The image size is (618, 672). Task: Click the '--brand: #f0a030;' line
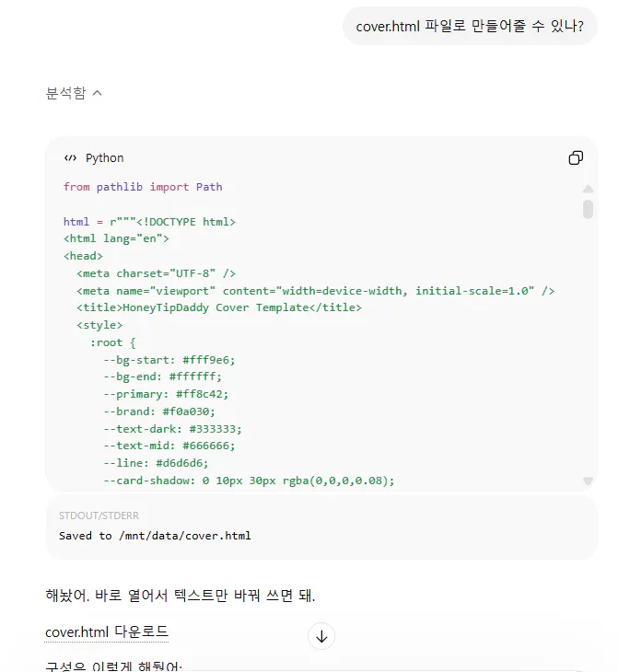tap(159, 411)
